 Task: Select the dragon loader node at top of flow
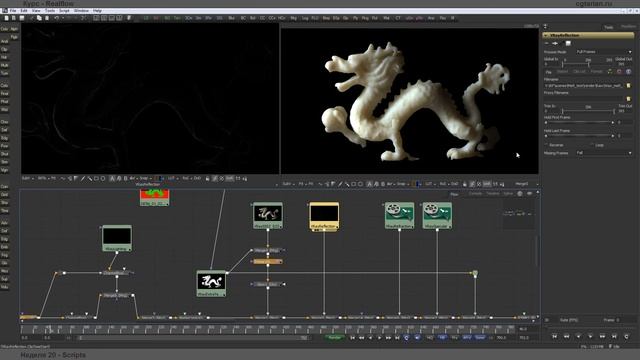pyautogui.click(x=268, y=215)
